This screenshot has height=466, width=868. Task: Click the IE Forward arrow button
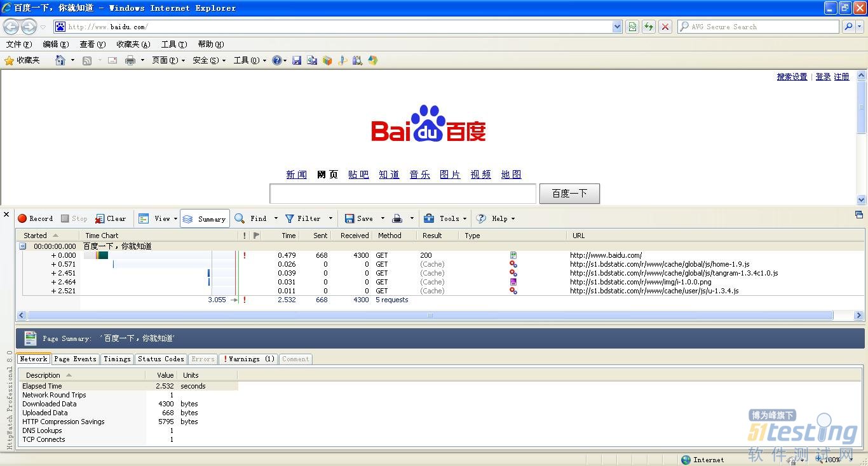pyautogui.click(x=29, y=27)
